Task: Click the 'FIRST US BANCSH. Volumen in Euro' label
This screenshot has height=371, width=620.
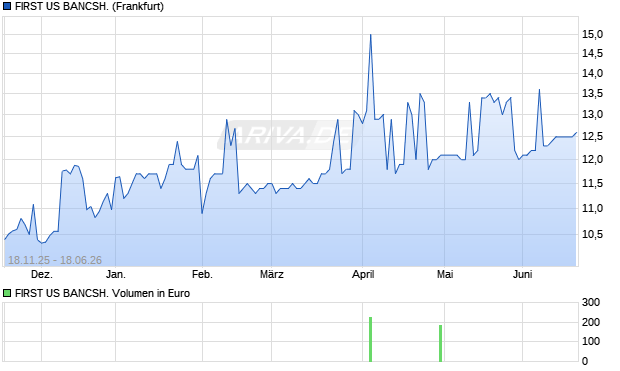Action: [x=102, y=293]
